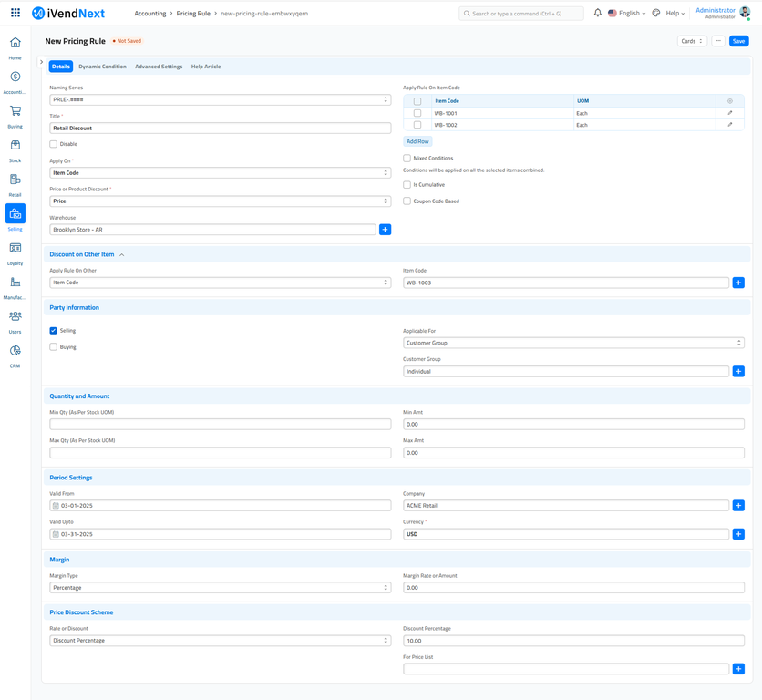This screenshot has height=700, width=762.
Task: Tick the Coupon Code Based checkbox
Action: [x=407, y=201]
